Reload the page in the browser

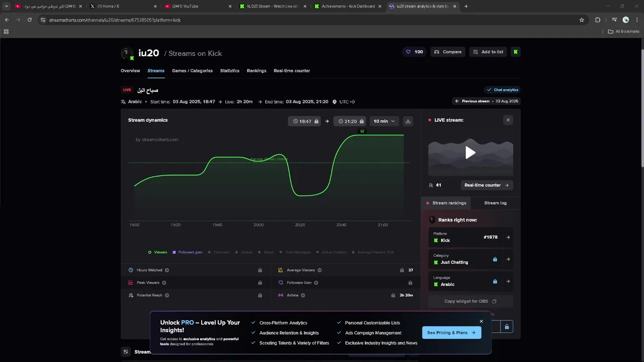click(30, 20)
